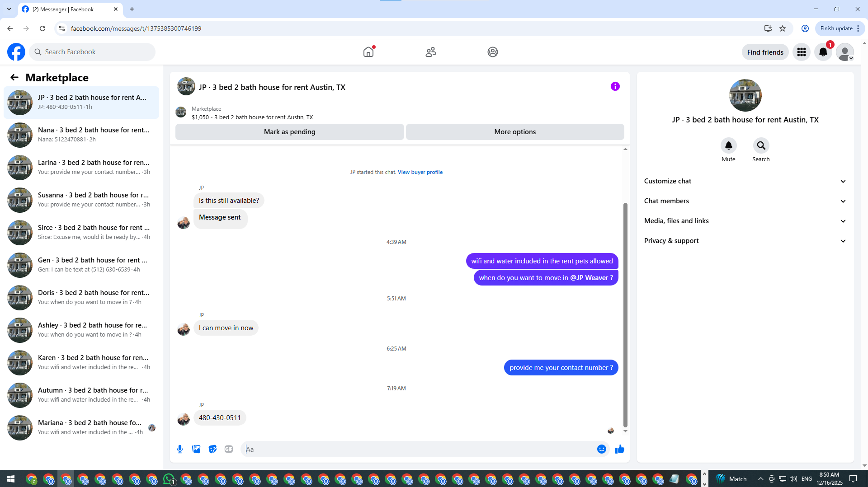This screenshot has width=868, height=487.
Task: Open the Larina conversation
Action: click(81, 167)
